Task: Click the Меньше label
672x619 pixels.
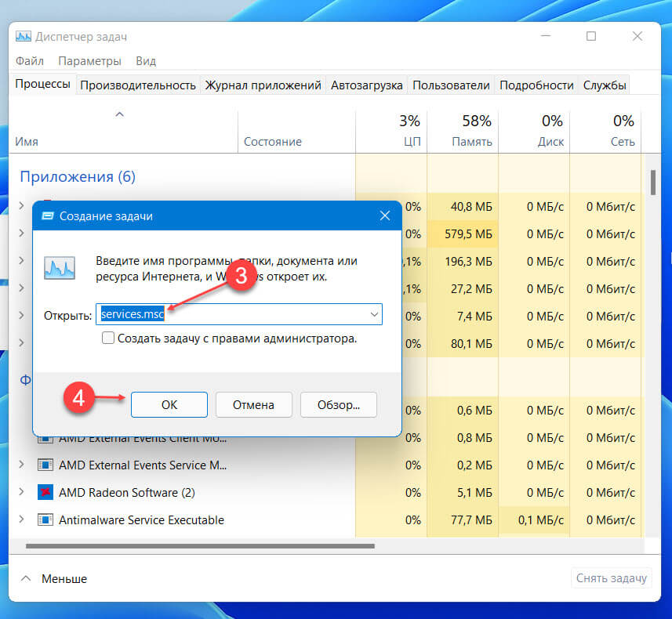Action: pyautogui.click(x=64, y=579)
